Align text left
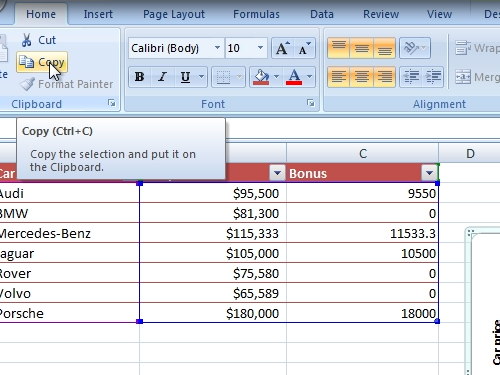This screenshot has width=500, height=375. click(339, 77)
